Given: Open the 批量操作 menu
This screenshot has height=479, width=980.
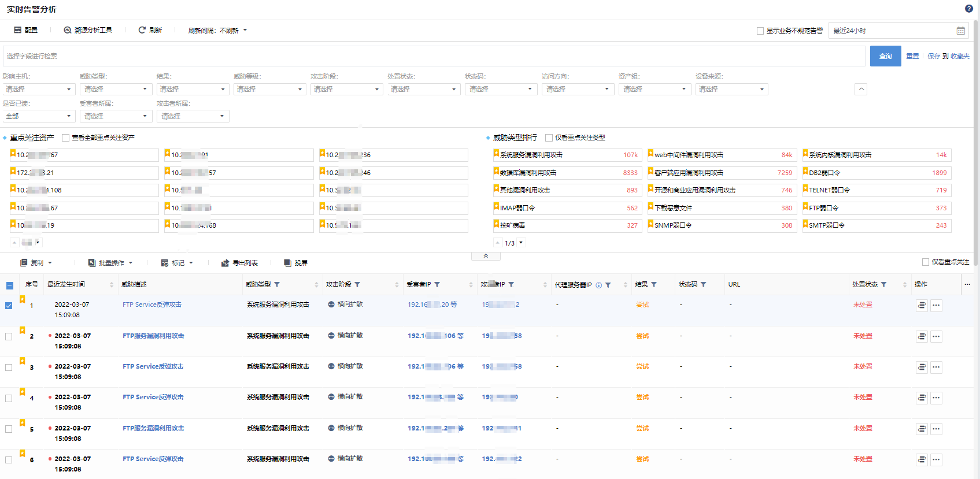Looking at the screenshot, I should pyautogui.click(x=110, y=263).
